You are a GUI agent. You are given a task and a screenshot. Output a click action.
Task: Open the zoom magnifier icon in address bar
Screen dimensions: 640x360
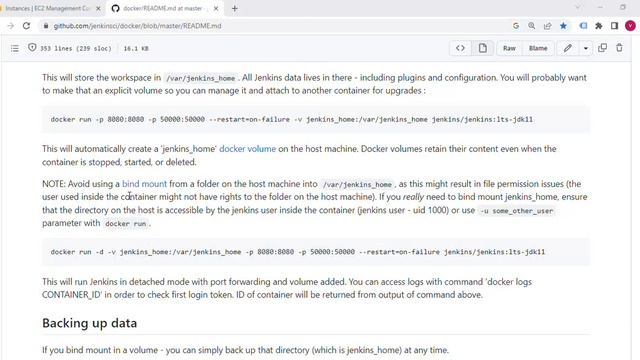click(531, 26)
